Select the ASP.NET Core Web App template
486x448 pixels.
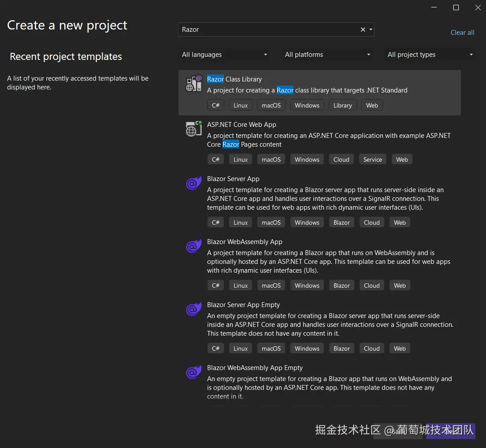[319, 143]
